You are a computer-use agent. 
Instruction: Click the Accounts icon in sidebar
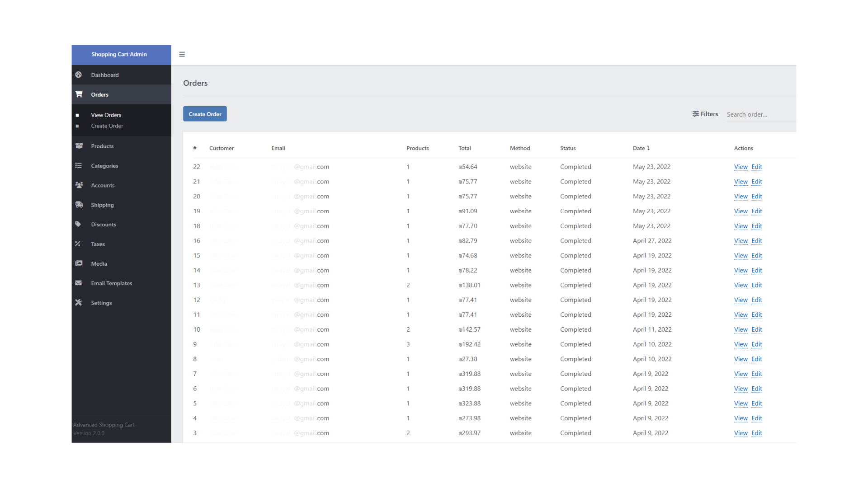pos(79,185)
